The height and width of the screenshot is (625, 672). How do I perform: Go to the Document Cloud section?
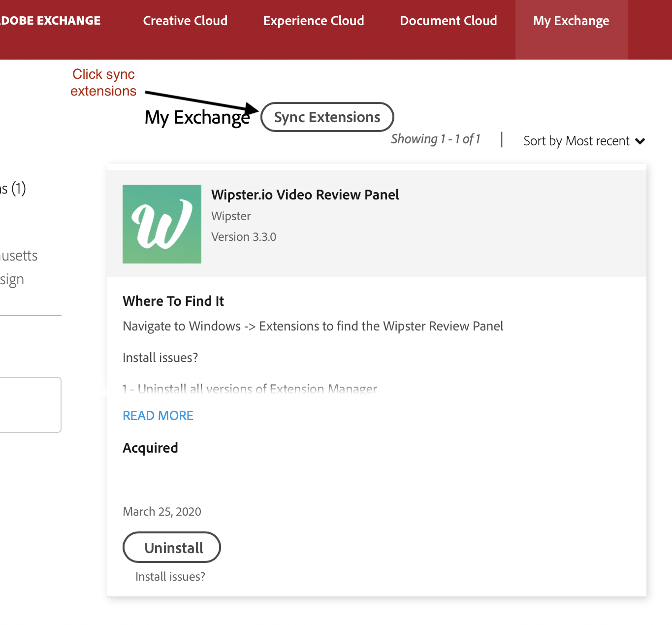click(x=448, y=21)
